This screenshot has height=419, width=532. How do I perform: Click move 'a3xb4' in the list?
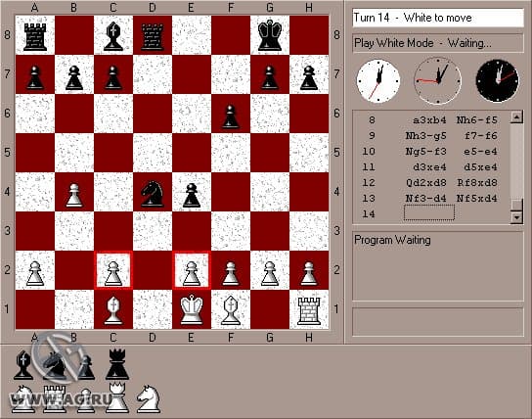click(x=429, y=120)
